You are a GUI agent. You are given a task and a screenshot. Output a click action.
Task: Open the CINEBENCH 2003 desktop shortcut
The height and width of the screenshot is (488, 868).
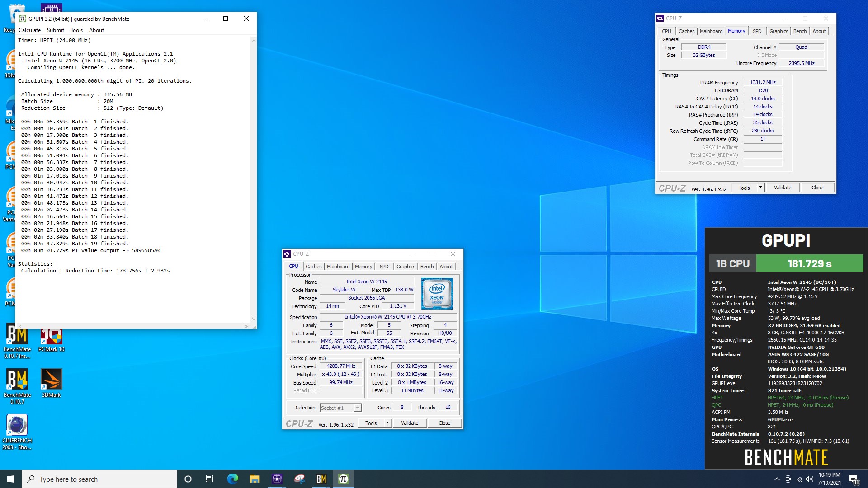[17, 432]
